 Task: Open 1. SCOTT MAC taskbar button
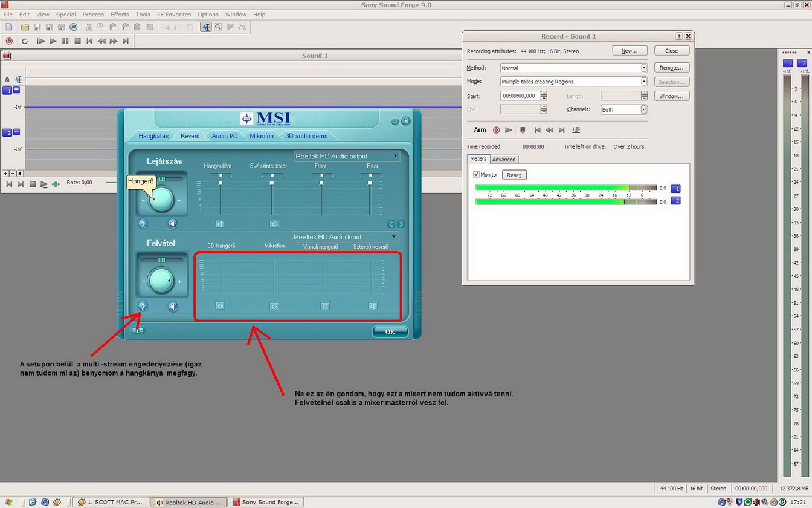(x=111, y=502)
